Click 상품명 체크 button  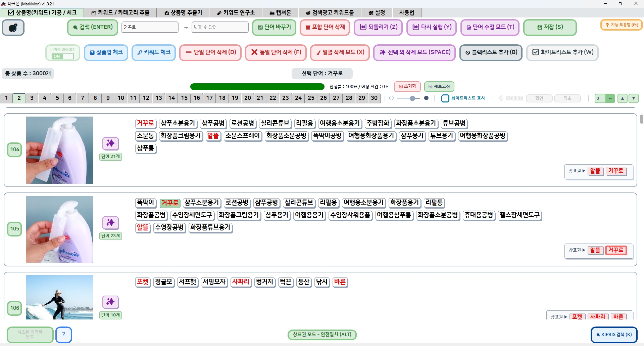106,53
